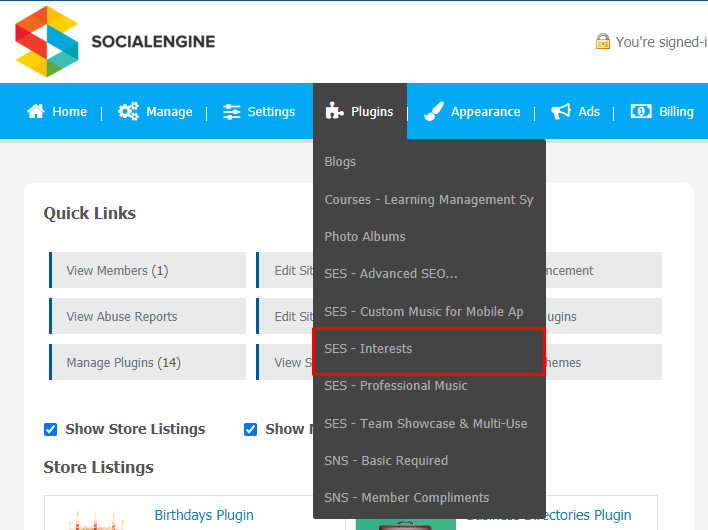Open the Billing menu
This screenshot has height=530, width=708.
(662, 112)
